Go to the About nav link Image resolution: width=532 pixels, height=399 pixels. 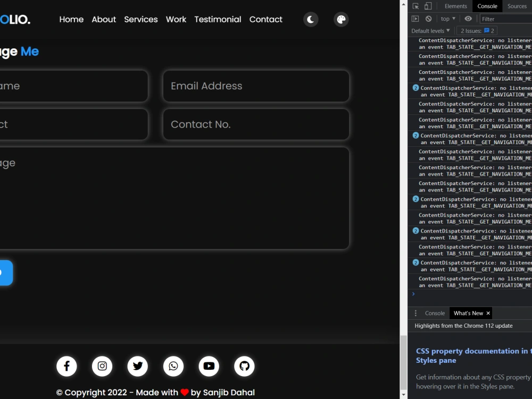point(104,19)
